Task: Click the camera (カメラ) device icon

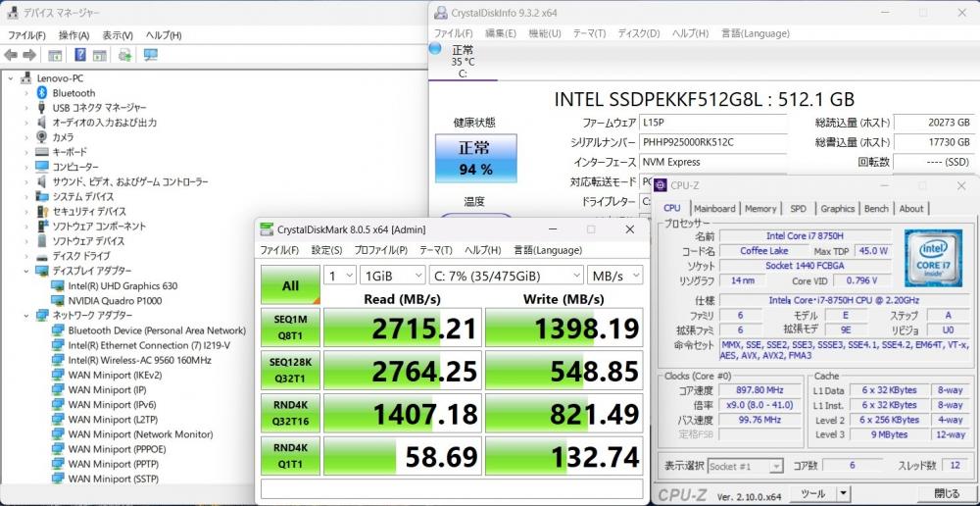Action: [42, 137]
